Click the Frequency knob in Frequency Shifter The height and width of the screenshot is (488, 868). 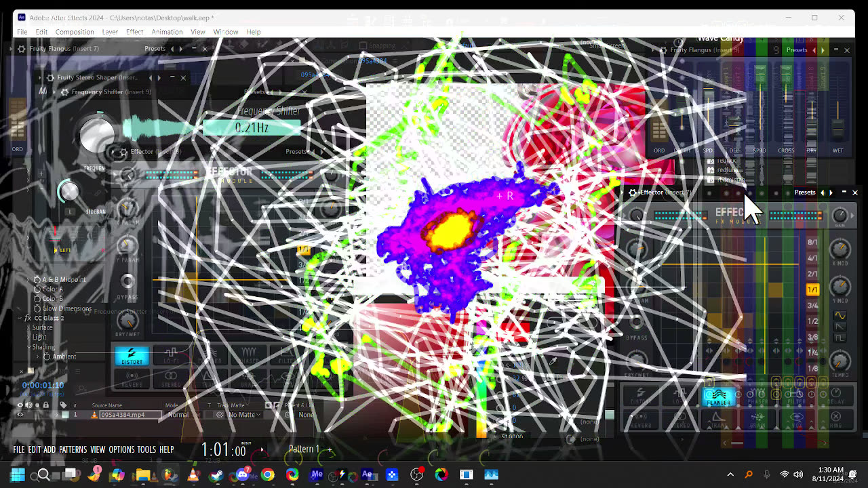pyautogui.click(x=97, y=136)
